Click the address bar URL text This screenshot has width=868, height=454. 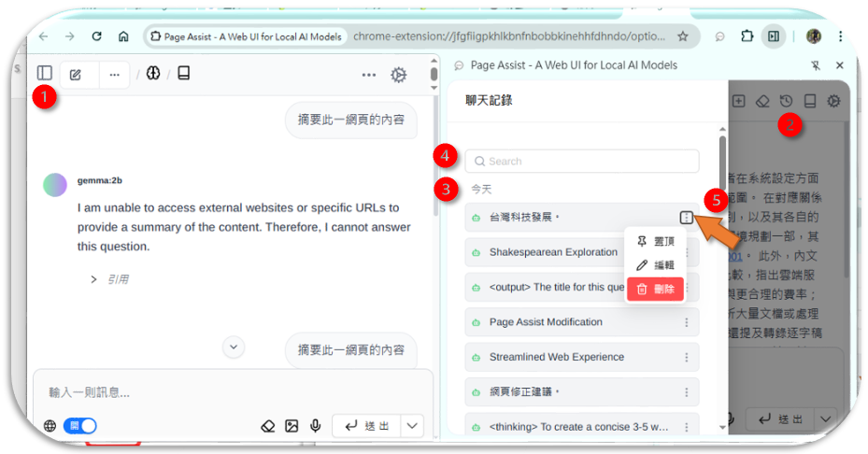click(x=508, y=36)
